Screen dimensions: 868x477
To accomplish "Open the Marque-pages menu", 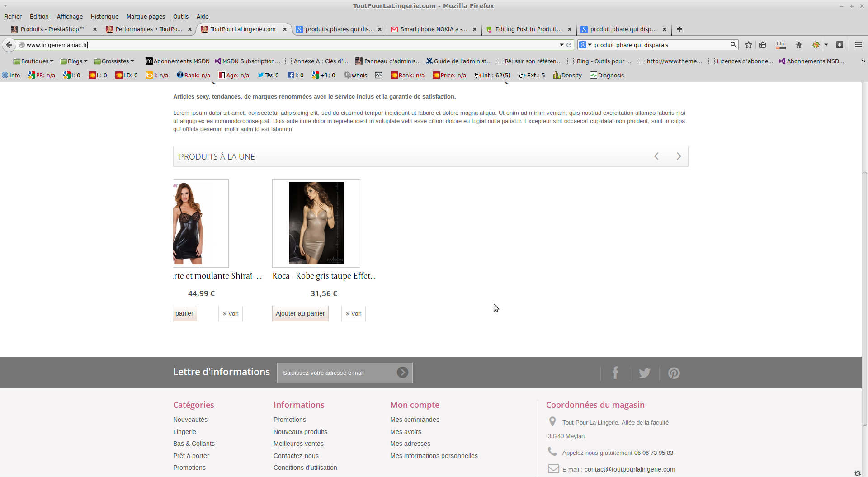I will pos(146,17).
